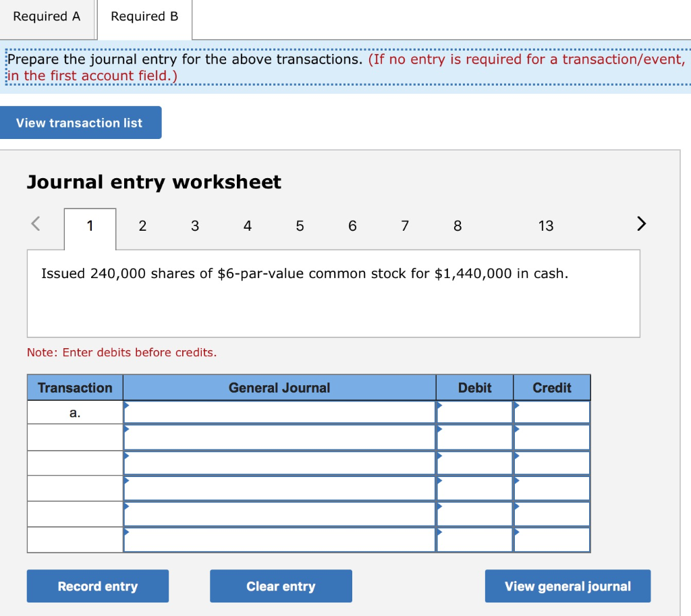Open the fifth row General Journal account dropdown
This screenshot has width=691, height=616.
point(279,513)
